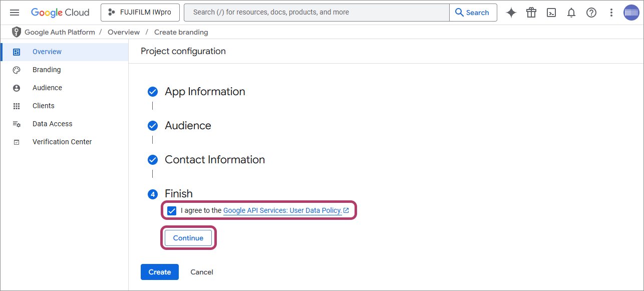Click the blue Create button

[160, 272]
